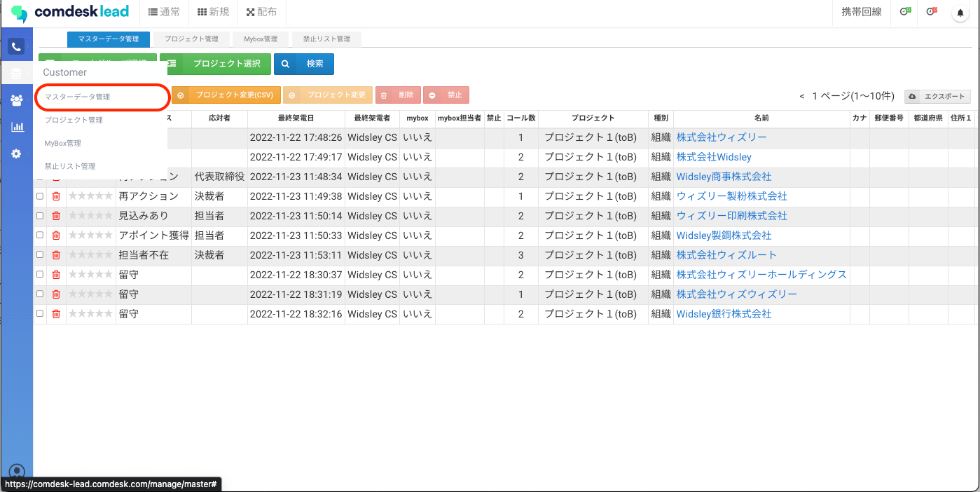Screen dimensions: 980x492
Task: Open 株式会社ウィズリーホールディングス link
Action: pyautogui.click(x=761, y=275)
